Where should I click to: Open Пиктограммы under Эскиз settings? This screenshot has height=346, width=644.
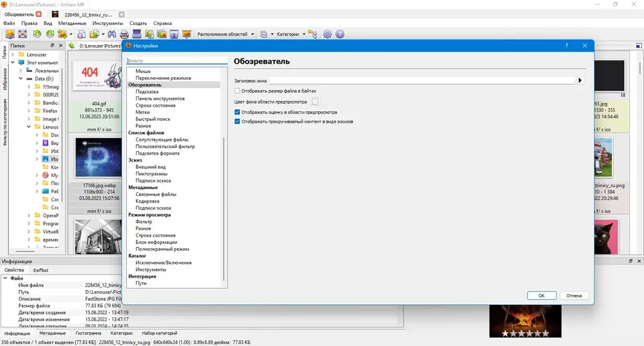click(151, 174)
